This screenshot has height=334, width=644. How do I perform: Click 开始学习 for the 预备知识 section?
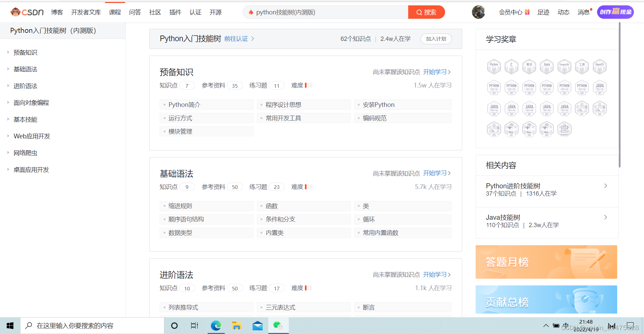click(437, 72)
